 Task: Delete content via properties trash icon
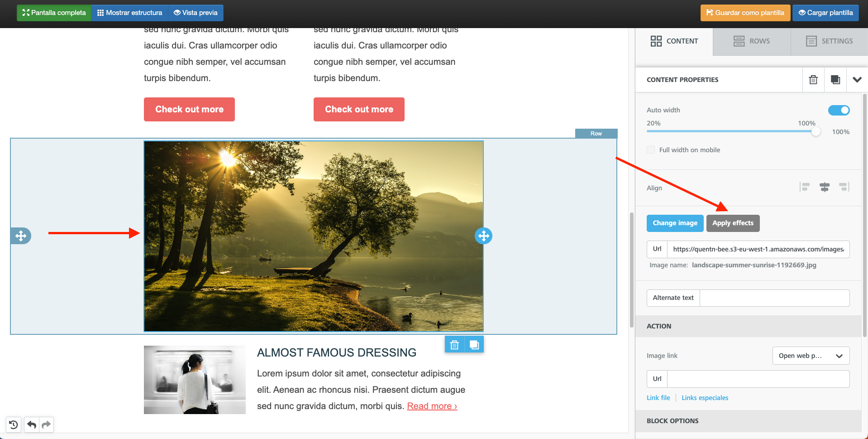click(x=813, y=80)
